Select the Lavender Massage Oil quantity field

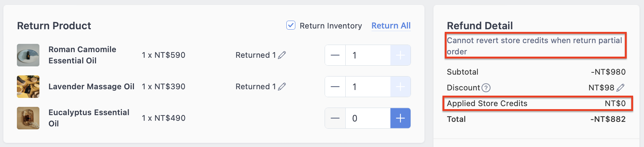click(368, 87)
